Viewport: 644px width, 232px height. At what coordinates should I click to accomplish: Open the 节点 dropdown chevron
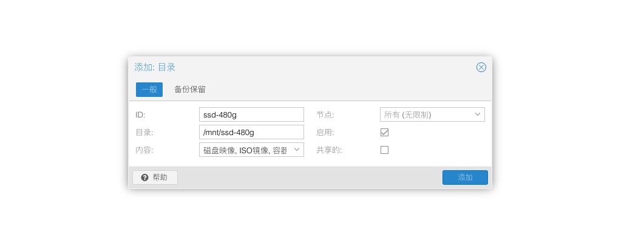pos(478,114)
